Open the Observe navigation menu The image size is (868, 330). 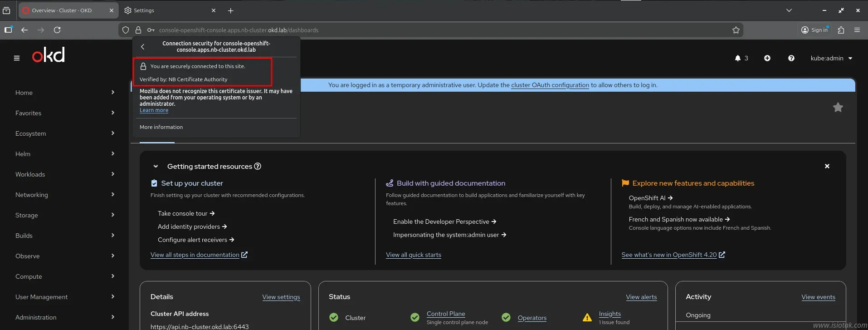coord(65,256)
